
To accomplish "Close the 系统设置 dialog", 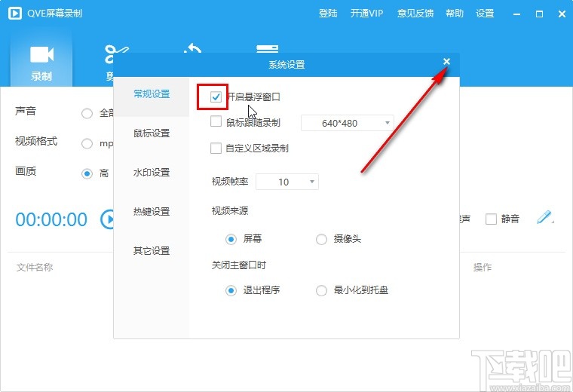I will [446, 61].
